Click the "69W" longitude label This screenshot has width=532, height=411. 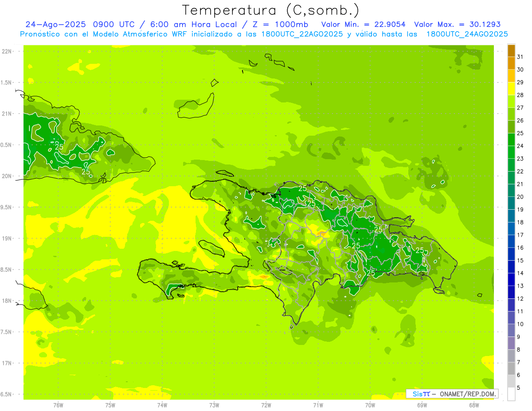[x=422, y=405]
